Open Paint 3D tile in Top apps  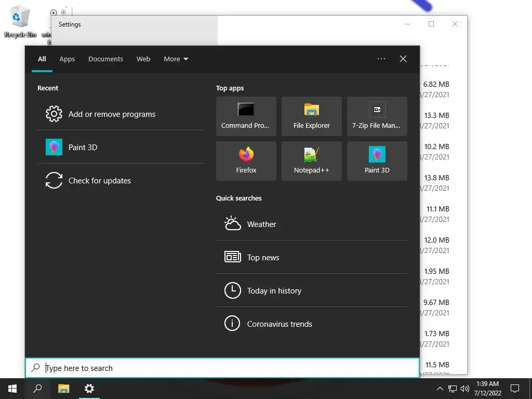tap(377, 161)
